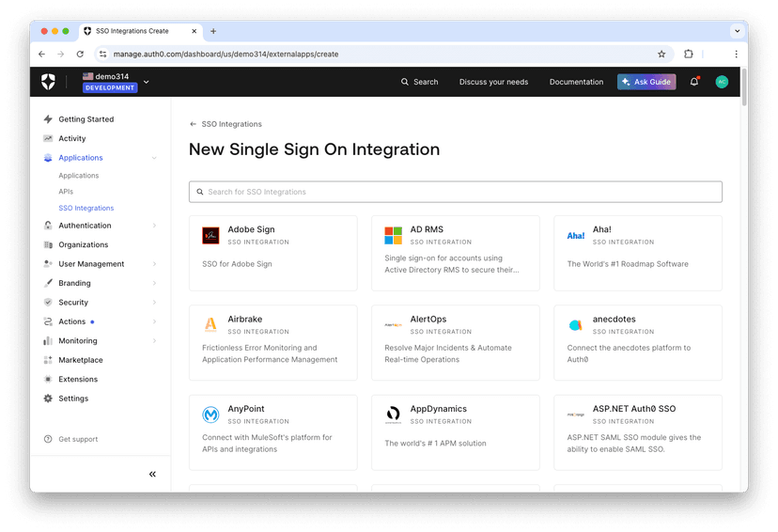778x532 pixels.
Task: Click the page vertical scrollbar
Action: 744,86
